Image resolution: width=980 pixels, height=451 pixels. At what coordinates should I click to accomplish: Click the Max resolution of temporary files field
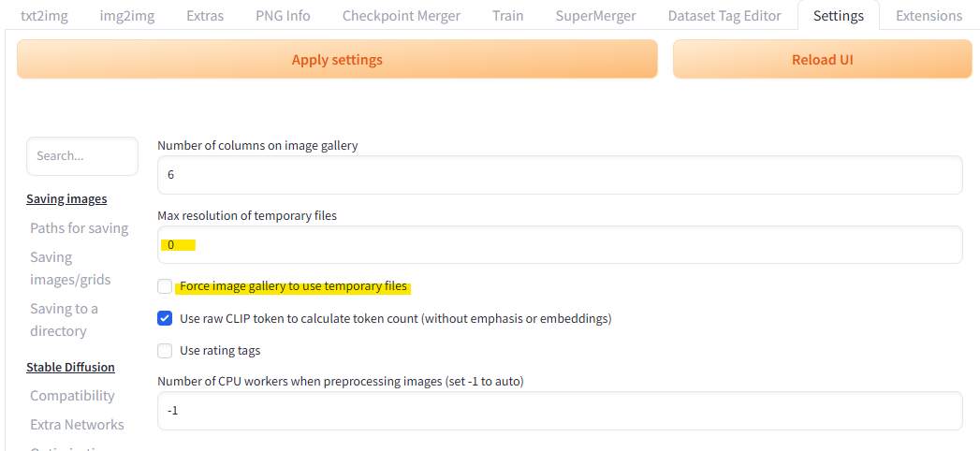pyautogui.click(x=560, y=245)
